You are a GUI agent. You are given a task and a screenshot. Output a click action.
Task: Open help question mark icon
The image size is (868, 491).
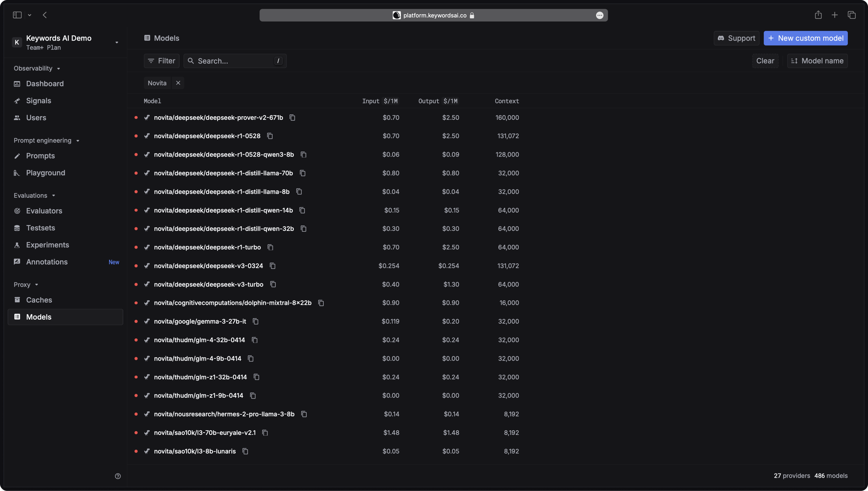coord(118,476)
